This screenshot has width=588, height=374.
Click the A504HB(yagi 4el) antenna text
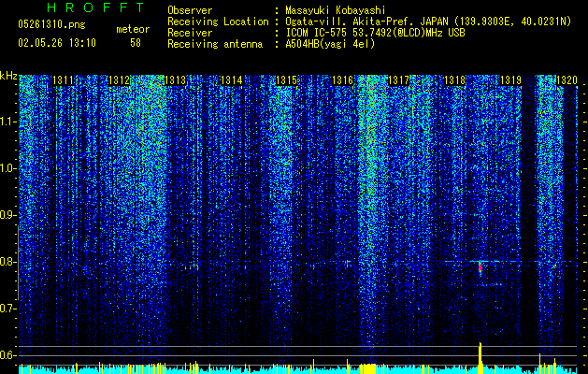coord(330,44)
